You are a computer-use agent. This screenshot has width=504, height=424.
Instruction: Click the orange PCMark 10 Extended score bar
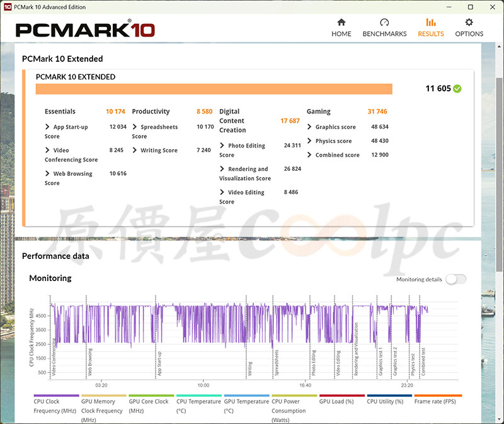[214, 89]
